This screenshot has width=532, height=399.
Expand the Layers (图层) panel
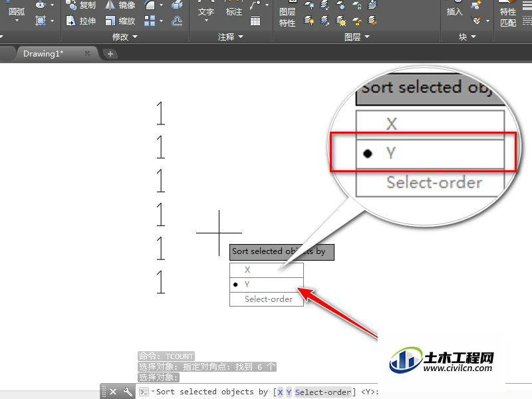point(356,37)
